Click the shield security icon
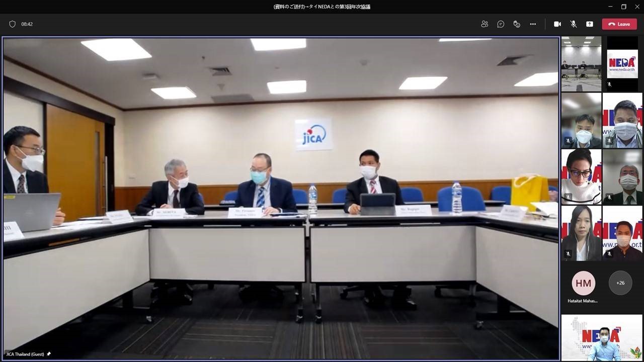The width and height of the screenshot is (644, 362). [13, 24]
